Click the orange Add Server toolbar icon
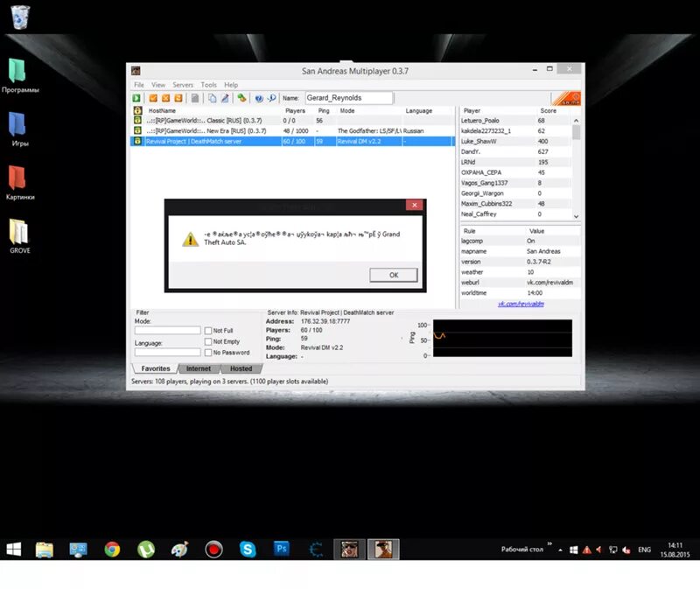The image size is (700, 589). tap(153, 98)
